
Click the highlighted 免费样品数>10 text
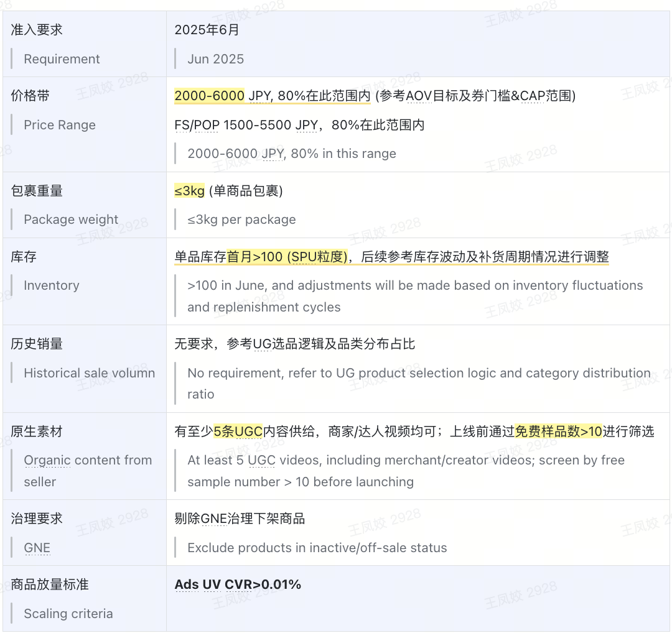(x=558, y=432)
